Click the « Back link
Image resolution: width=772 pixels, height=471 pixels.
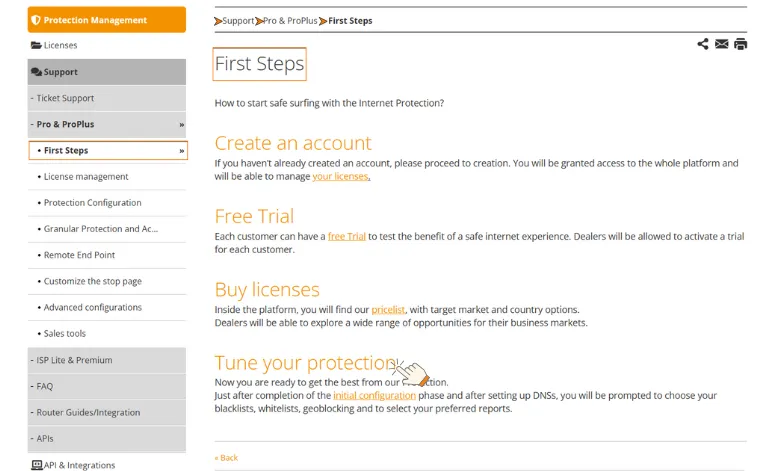coord(226,458)
